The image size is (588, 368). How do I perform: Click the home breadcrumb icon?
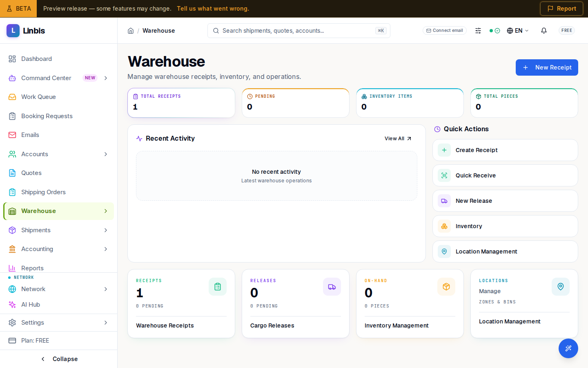pyautogui.click(x=131, y=31)
